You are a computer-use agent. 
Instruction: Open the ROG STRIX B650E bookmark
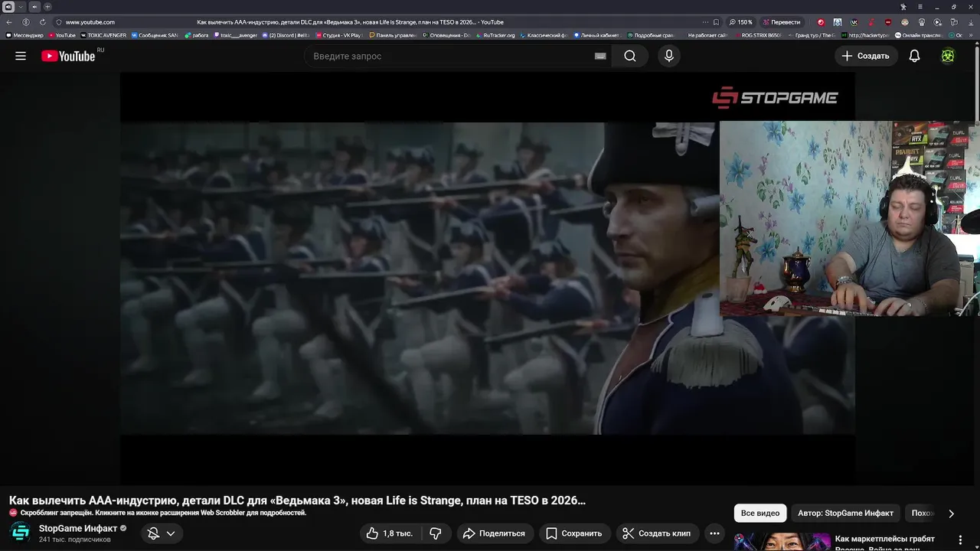[758, 35]
